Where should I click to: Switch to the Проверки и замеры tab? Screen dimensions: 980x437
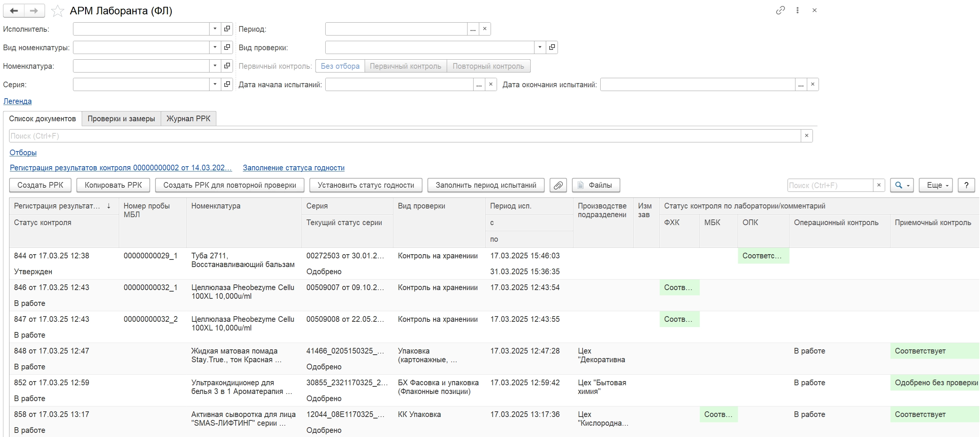pyautogui.click(x=121, y=119)
